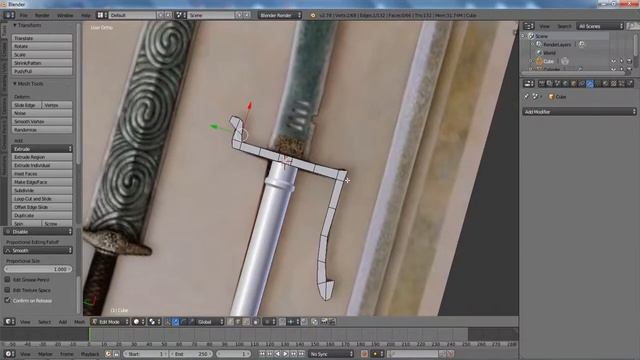Click the Scale transform button

(x=42, y=55)
